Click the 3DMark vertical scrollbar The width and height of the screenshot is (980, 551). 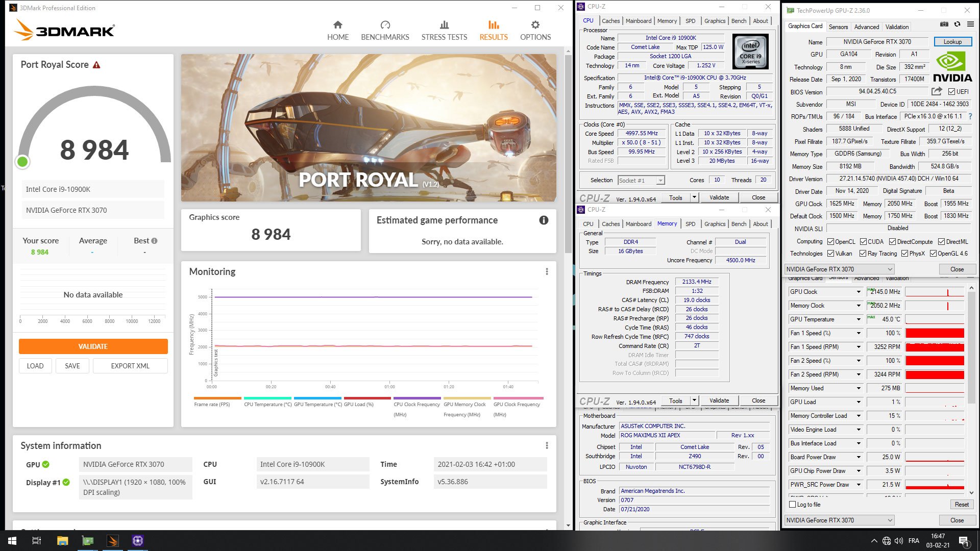coord(568,153)
